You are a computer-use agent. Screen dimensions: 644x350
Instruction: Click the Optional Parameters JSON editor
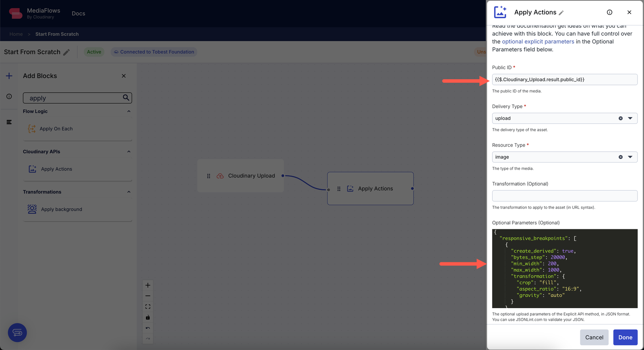[x=565, y=269]
